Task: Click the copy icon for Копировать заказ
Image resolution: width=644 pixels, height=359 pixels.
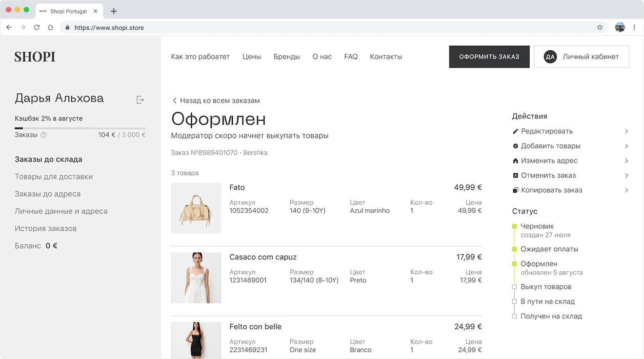Action: tap(515, 190)
